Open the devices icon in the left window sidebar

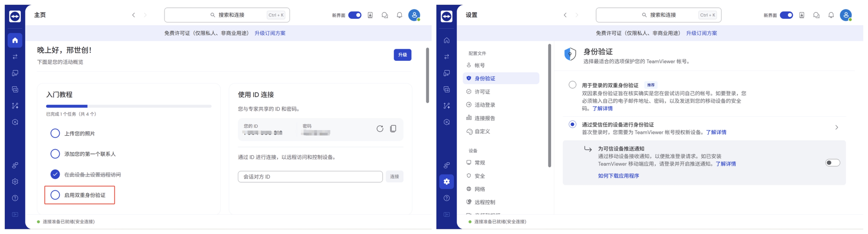15,73
